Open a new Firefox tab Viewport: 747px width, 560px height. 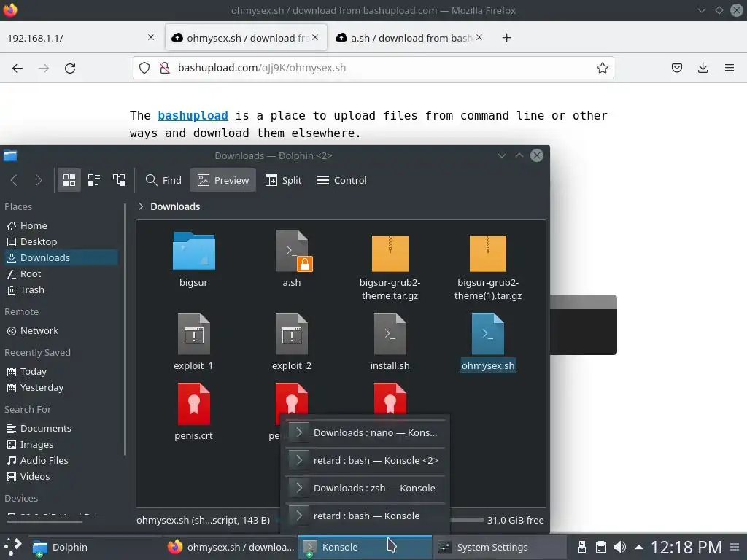[506, 38]
